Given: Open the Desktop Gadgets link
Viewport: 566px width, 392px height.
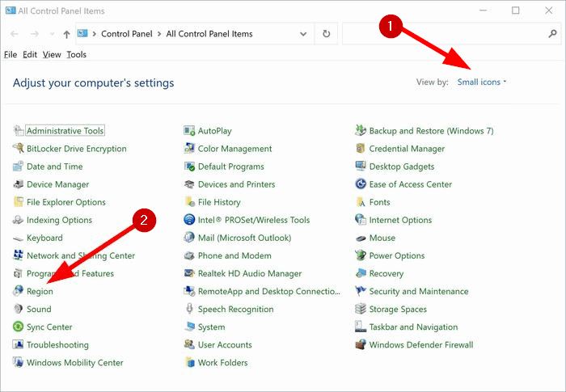Looking at the screenshot, I should [401, 166].
